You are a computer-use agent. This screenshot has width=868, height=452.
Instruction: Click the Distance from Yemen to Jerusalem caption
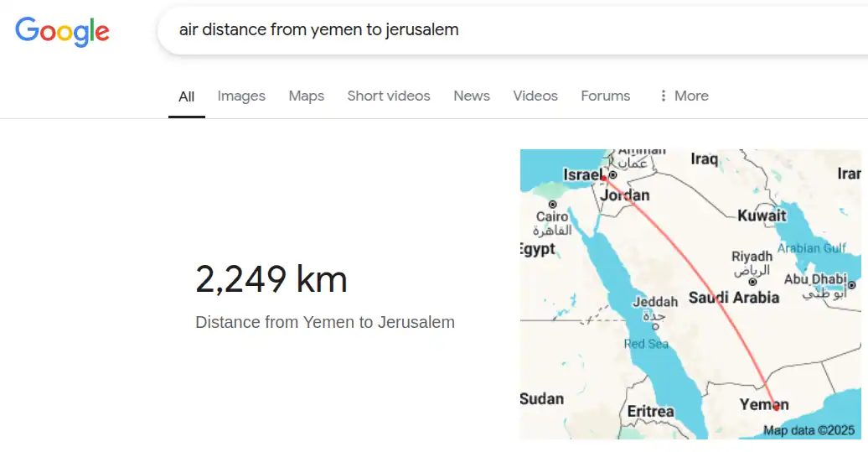325,322
